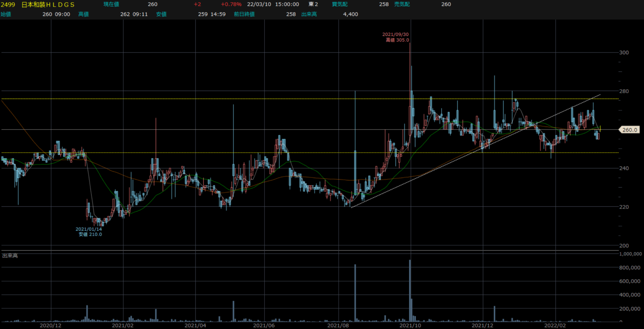
Task: Click the 2021/08 date axis label
Action: (338, 325)
